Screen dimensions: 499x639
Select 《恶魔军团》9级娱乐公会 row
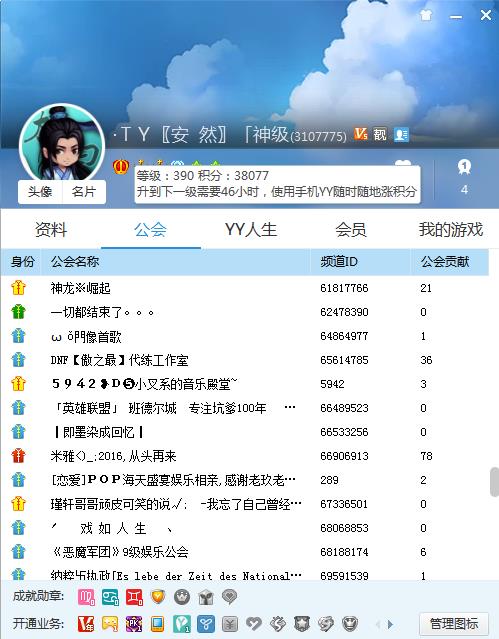(245, 552)
